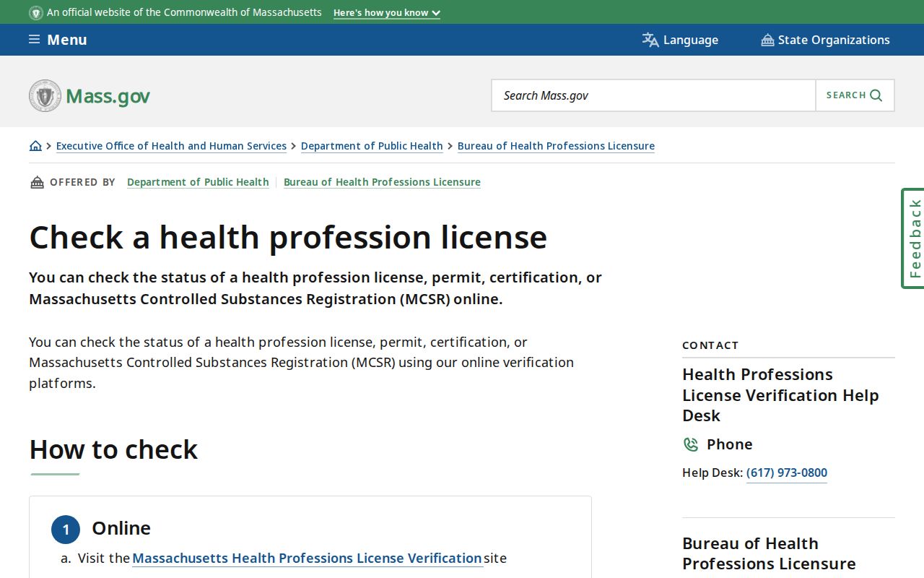Click the 'OFFERED BY' label
Screen dimensions: 924x578
pos(82,182)
